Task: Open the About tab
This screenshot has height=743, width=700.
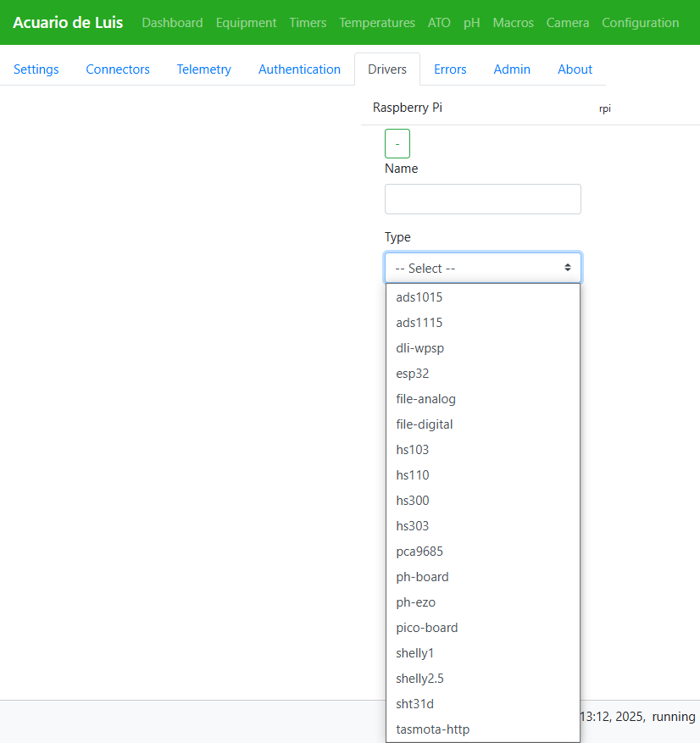Action: pos(575,69)
